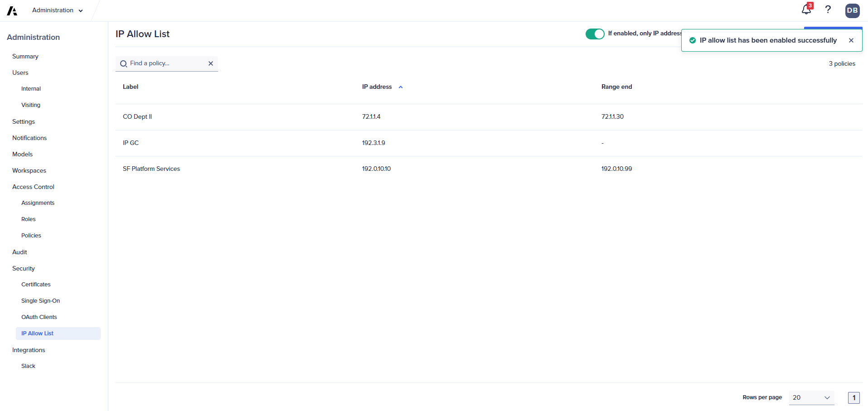
Task: Open the Administration workspace dropdown
Action: pos(57,10)
